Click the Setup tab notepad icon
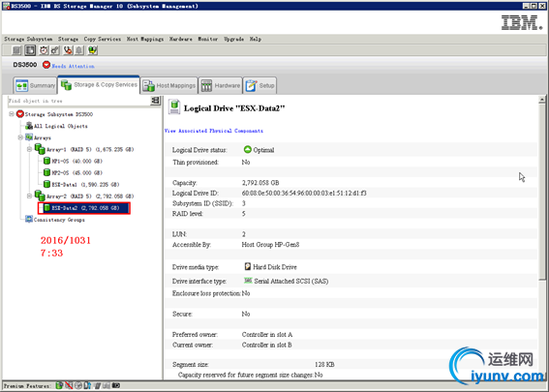Screen dimensions: 549x392 251,85
